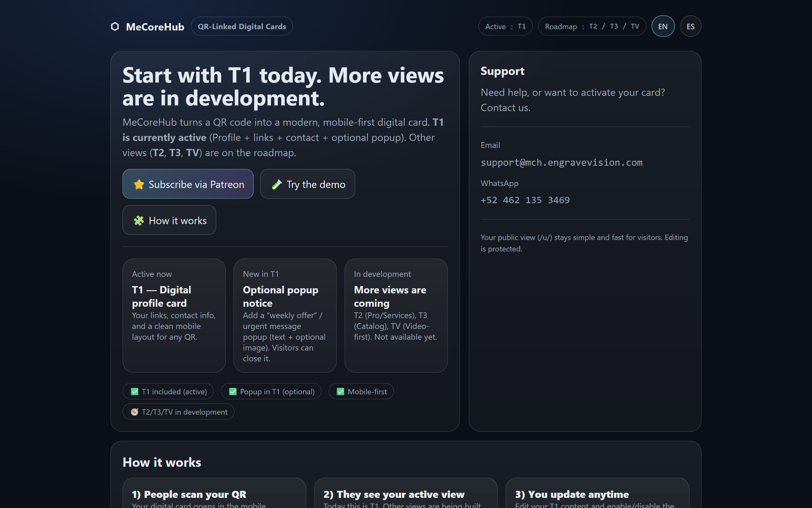Select the Optional popup notice card
This screenshot has height=508, width=812.
click(285, 316)
